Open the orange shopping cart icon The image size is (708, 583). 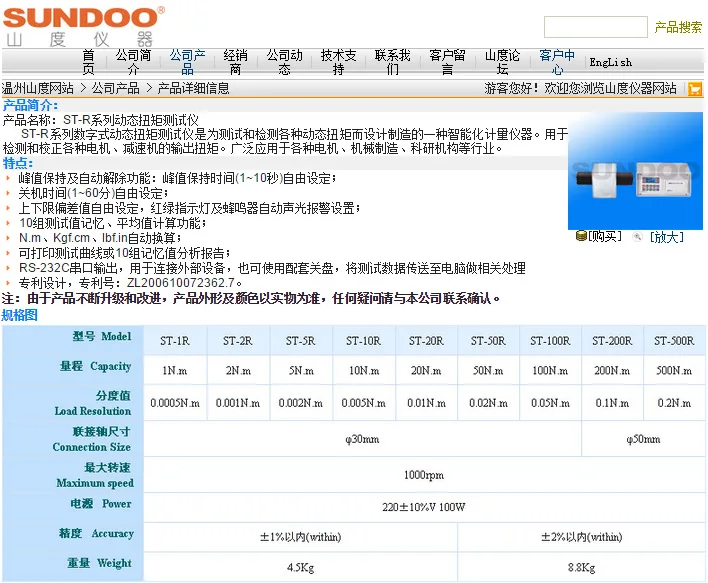(x=695, y=89)
